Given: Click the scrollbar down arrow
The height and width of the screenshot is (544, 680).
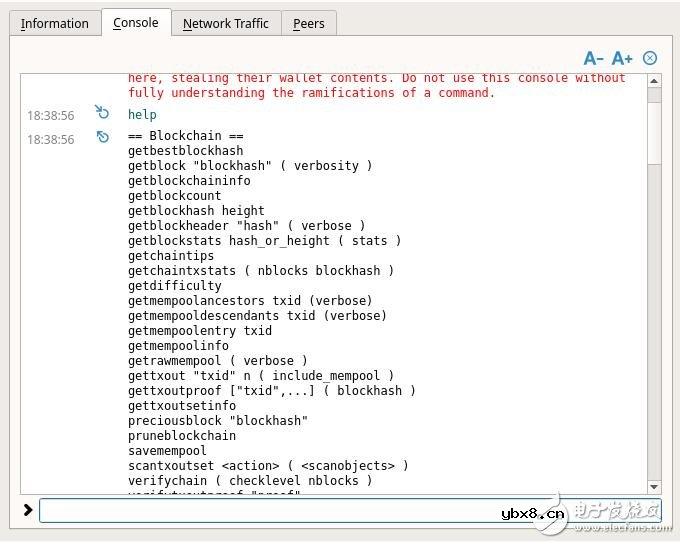Looking at the screenshot, I should tap(654, 486).
